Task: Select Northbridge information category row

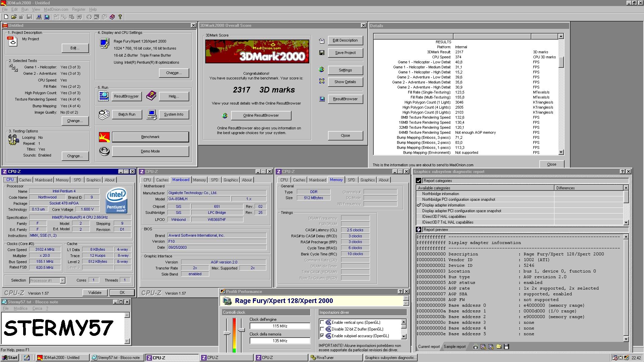Action: [x=485, y=194]
